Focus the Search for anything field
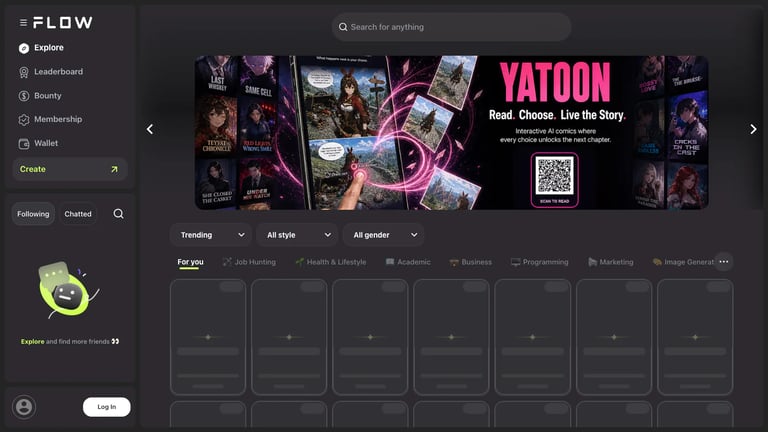 (452, 27)
